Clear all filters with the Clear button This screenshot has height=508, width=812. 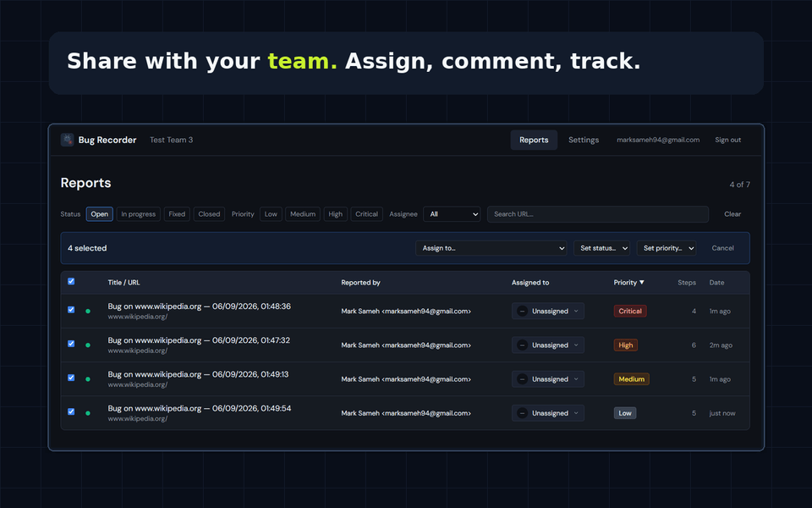tap(732, 214)
